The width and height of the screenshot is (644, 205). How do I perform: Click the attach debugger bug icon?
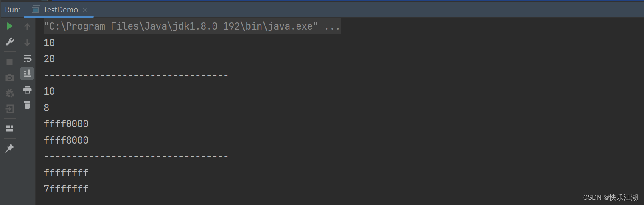pyautogui.click(x=10, y=93)
